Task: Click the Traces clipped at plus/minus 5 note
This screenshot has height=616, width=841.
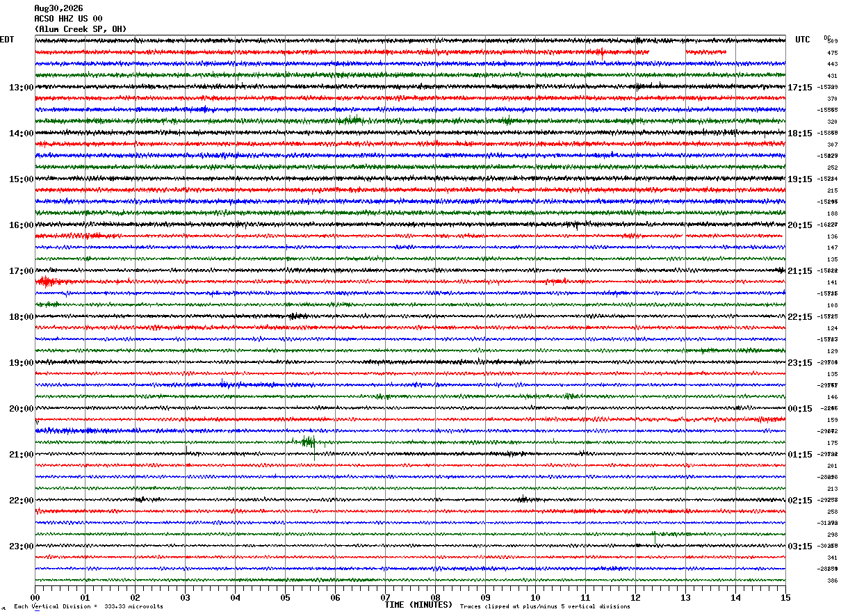Action: (x=545, y=607)
